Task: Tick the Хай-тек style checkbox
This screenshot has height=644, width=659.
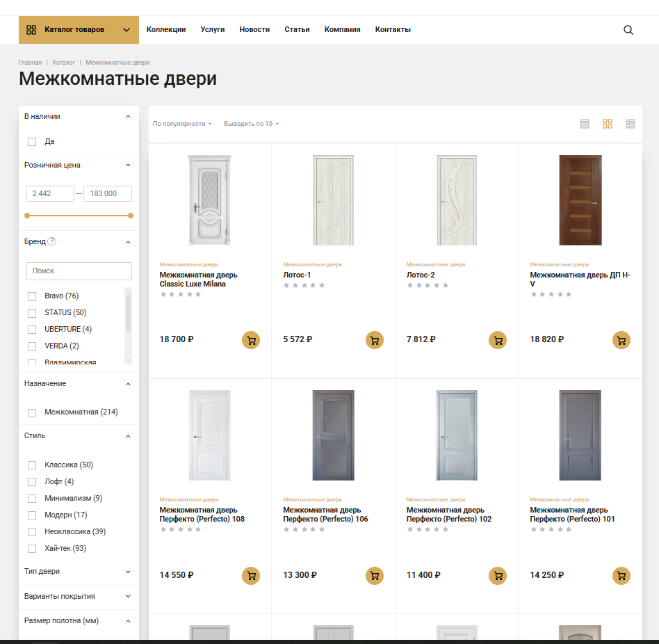Action: point(32,549)
